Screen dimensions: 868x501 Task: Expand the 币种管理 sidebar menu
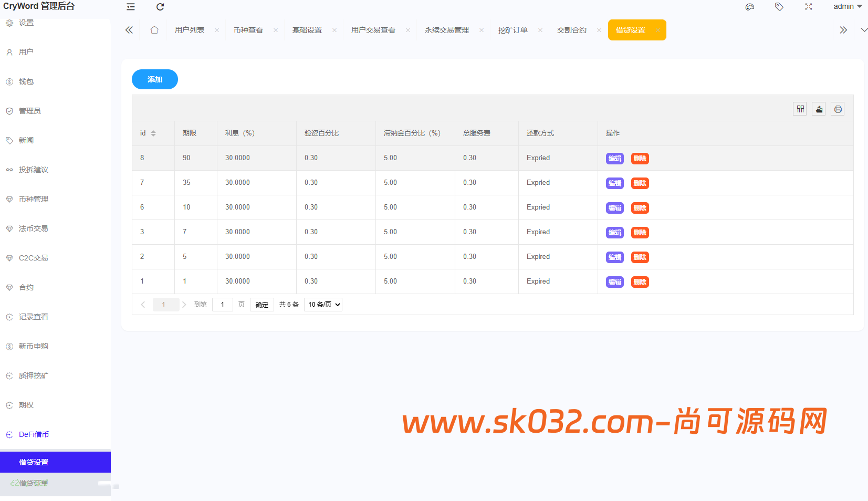55,199
